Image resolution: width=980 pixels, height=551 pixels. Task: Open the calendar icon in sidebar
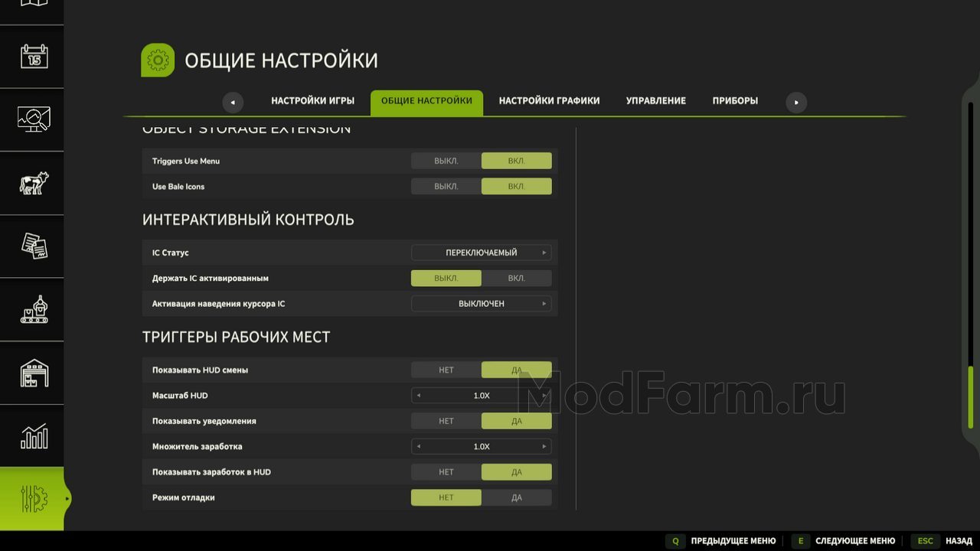click(34, 56)
